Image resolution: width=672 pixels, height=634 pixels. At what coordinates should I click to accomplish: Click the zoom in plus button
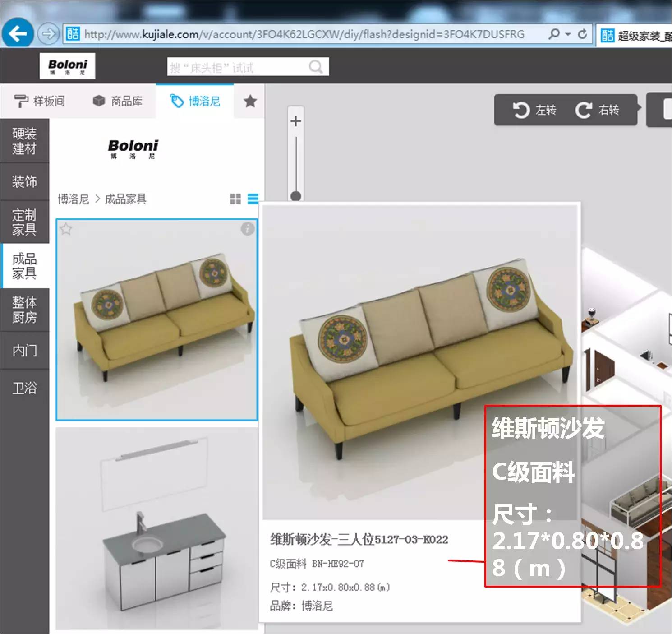pyautogui.click(x=295, y=121)
